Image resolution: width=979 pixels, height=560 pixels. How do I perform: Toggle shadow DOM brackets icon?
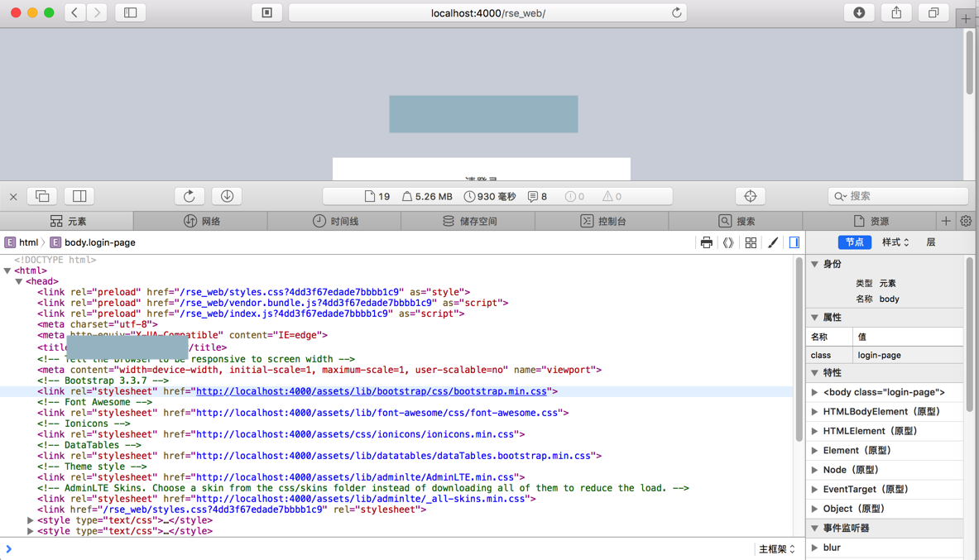(x=728, y=242)
